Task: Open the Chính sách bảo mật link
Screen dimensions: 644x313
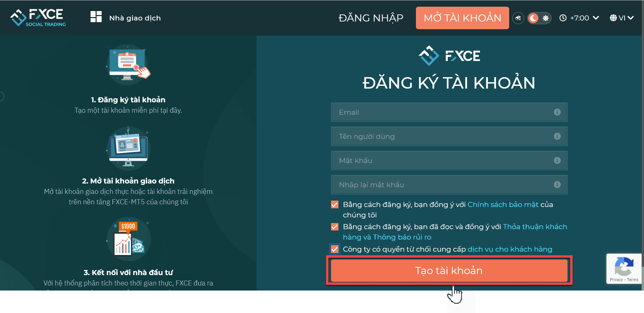Action: [x=503, y=205]
